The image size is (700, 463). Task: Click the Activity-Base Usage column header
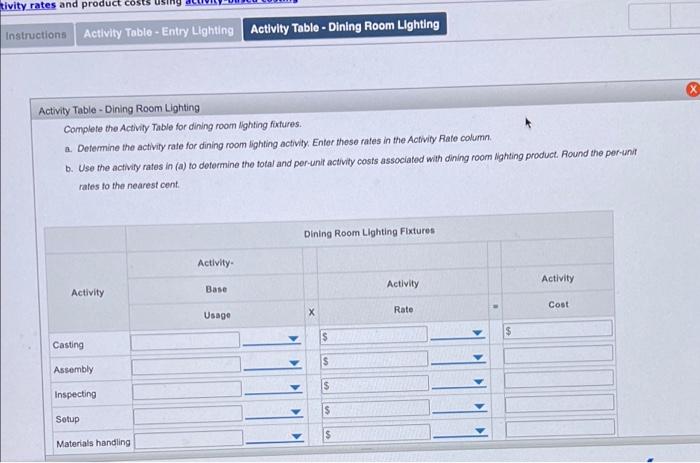[216, 289]
